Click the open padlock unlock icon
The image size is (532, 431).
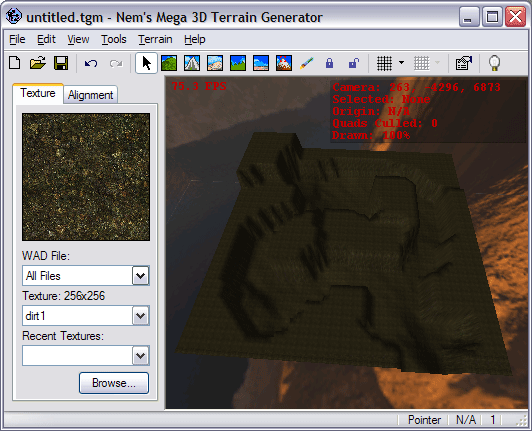click(353, 63)
